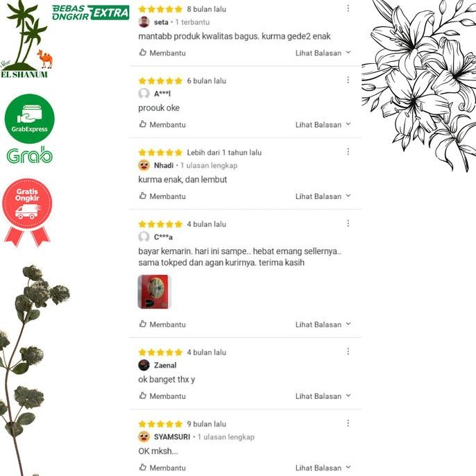Click the GrabExpress round green logo
476x476 pixels.
pos(29,119)
